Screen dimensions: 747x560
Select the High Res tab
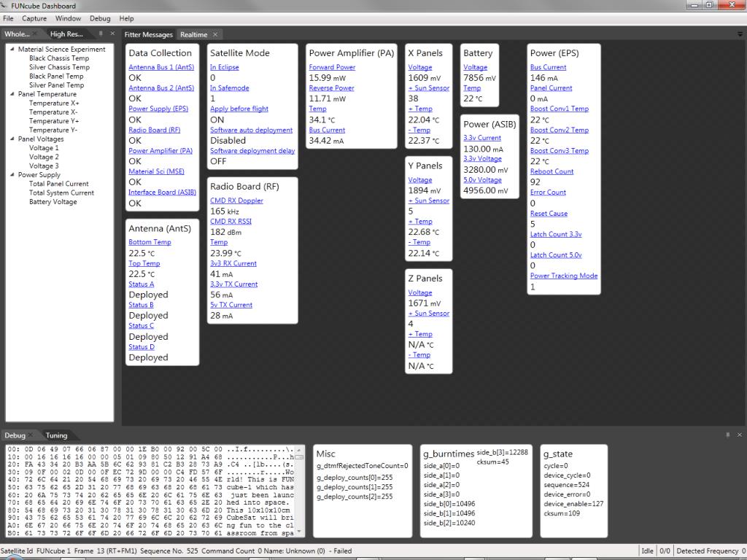66,34
